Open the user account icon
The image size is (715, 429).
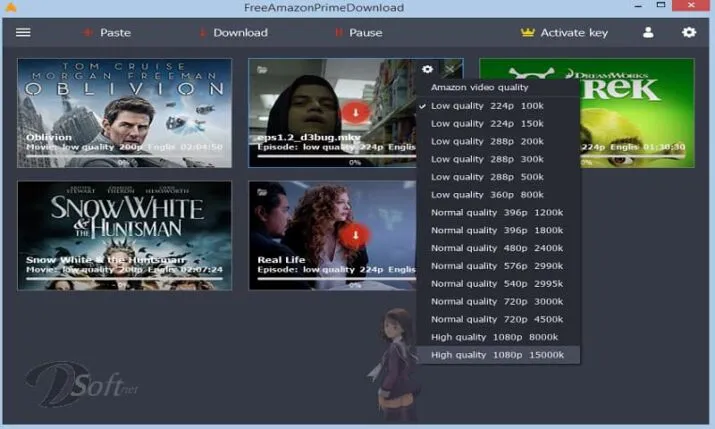pos(648,32)
